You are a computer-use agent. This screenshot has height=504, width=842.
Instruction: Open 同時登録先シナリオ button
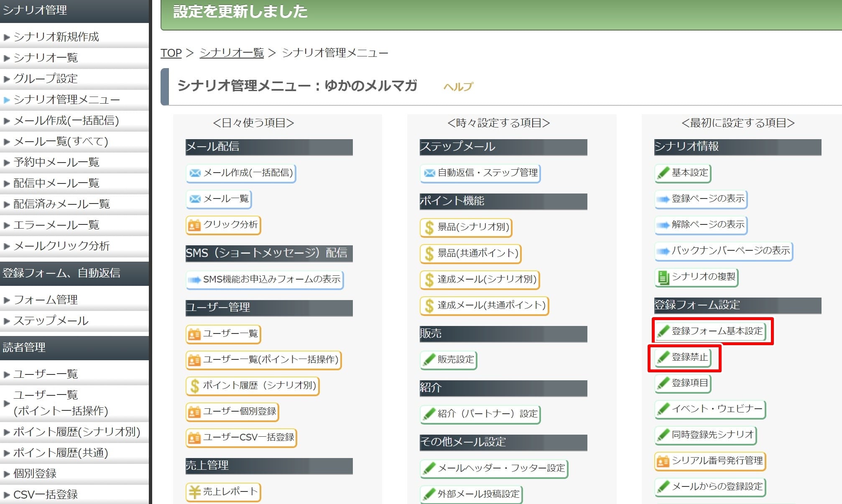pyautogui.click(x=706, y=435)
